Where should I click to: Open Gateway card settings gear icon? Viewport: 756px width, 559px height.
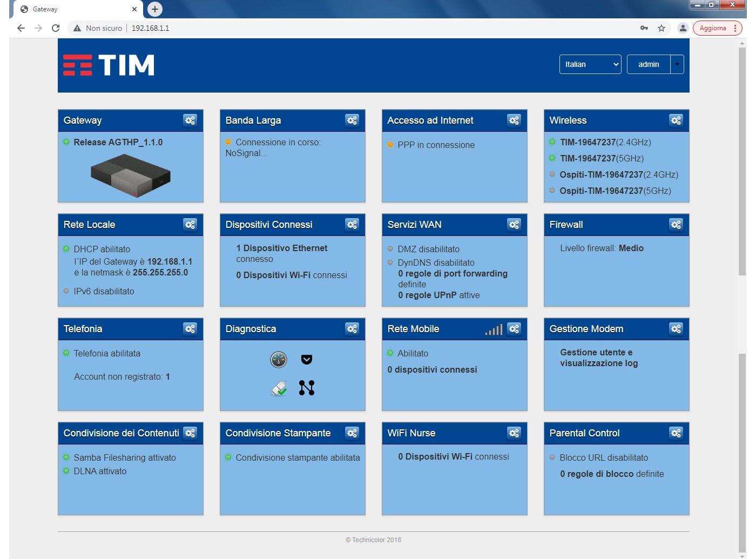190,120
